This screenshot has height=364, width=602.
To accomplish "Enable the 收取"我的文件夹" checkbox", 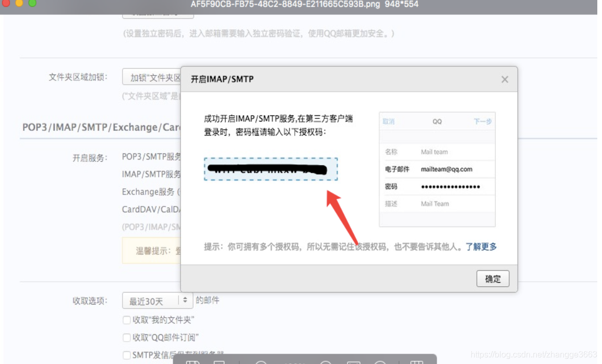I will (126, 320).
